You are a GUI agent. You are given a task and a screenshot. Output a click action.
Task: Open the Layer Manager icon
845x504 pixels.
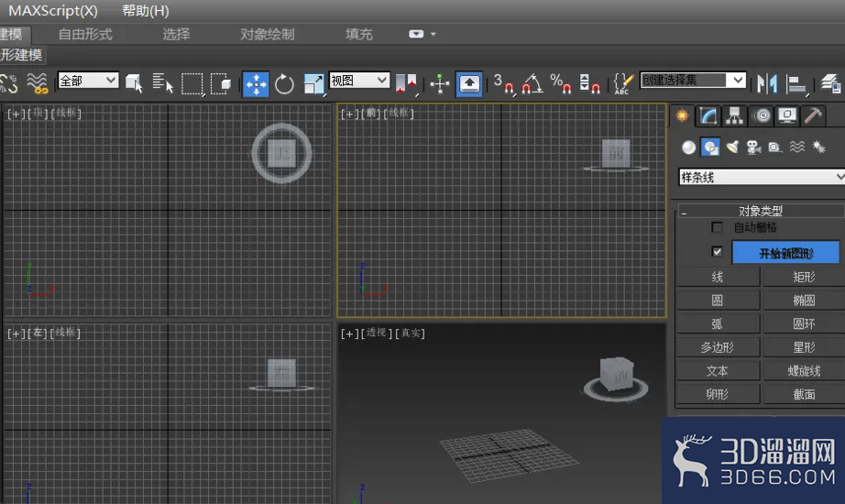coord(830,83)
